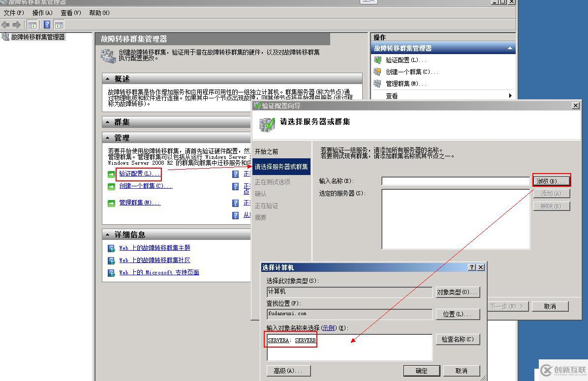Viewport: 588px width, 381px height.
Task: Select the 开始之前 wizard step
Action: [x=267, y=152]
